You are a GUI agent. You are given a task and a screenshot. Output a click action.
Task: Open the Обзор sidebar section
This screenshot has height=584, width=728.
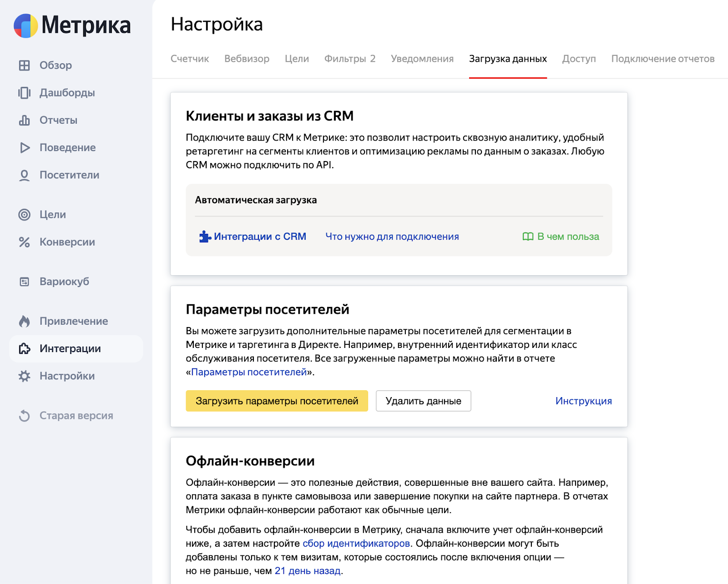56,65
